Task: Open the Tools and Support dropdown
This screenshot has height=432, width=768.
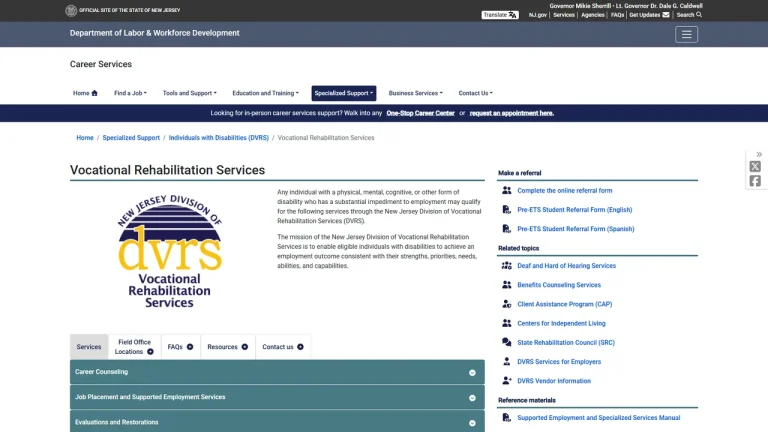Action: pyautogui.click(x=190, y=93)
